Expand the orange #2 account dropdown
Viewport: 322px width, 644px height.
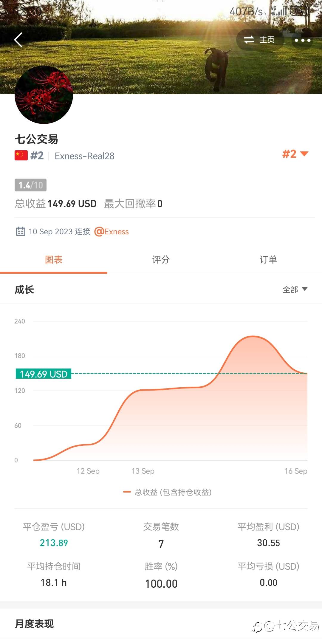pos(295,154)
